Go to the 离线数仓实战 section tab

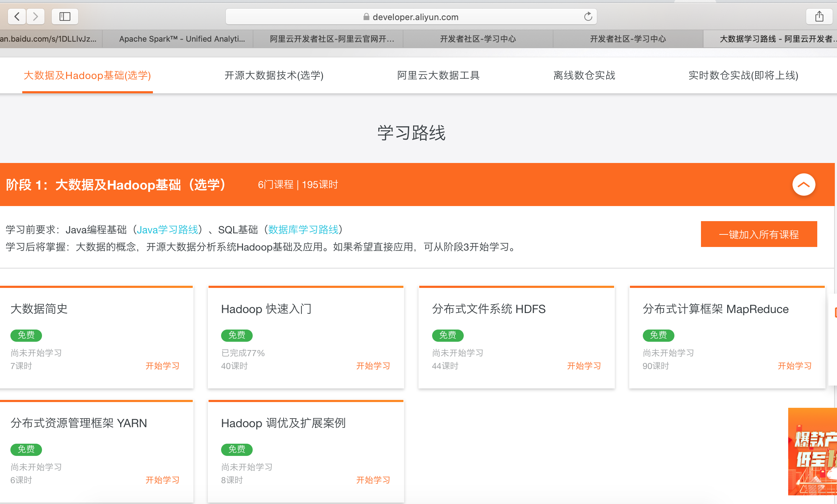pos(584,75)
